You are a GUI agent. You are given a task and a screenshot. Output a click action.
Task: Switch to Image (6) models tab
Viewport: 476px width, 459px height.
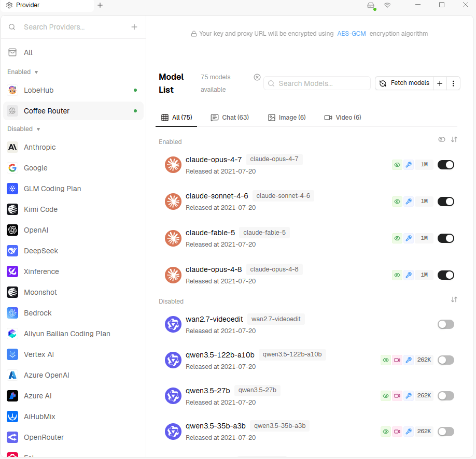coord(287,118)
